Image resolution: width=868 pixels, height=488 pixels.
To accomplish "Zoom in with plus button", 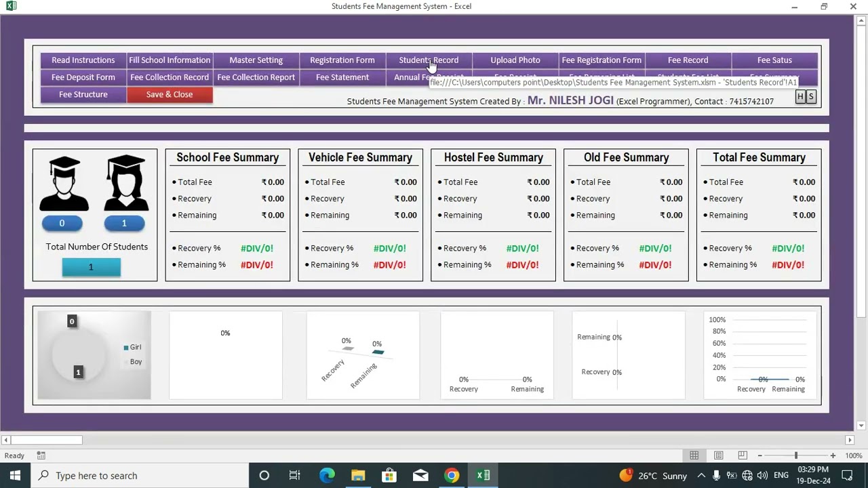I will (833, 455).
